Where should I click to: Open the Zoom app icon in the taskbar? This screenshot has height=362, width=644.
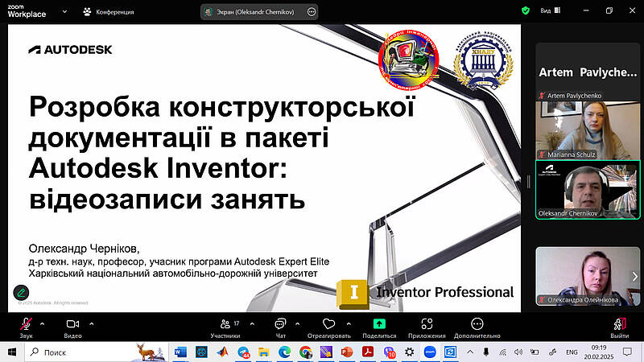[430, 352]
